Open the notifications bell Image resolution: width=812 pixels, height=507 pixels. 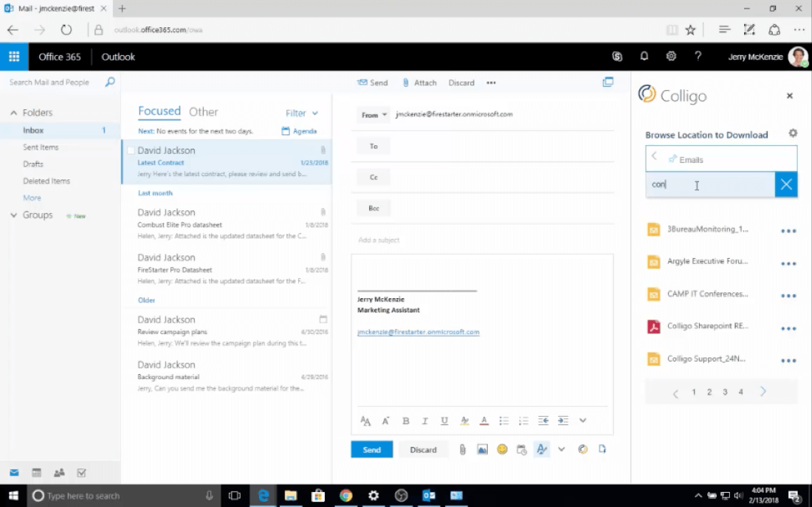644,56
